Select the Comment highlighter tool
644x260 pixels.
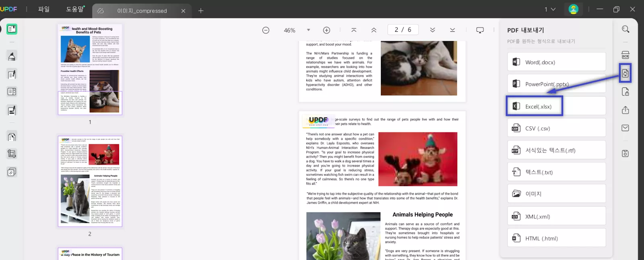(x=12, y=56)
